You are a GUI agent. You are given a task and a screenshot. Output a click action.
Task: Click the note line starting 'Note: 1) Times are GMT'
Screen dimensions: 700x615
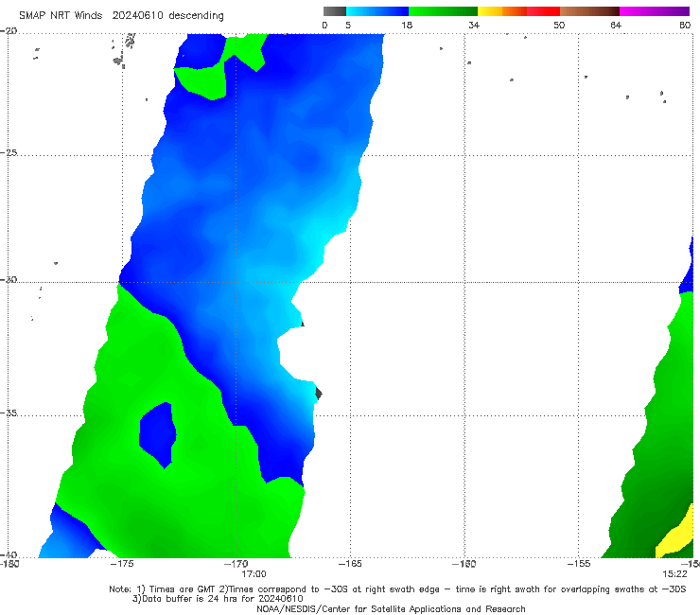click(397, 589)
